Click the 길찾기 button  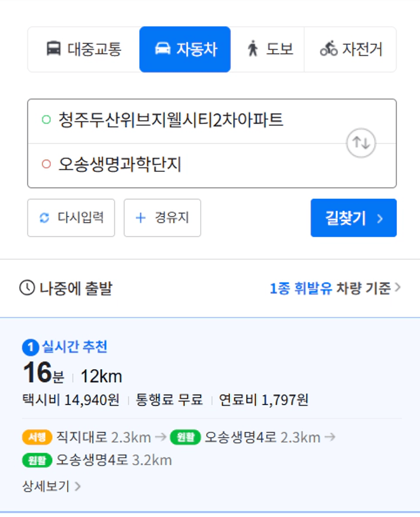tap(353, 218)
